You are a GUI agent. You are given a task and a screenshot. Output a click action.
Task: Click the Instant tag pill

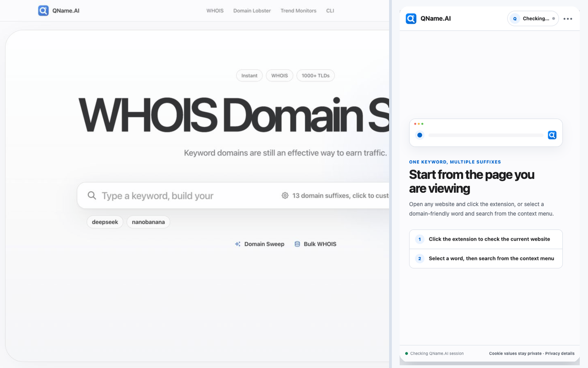click(249, 75)
